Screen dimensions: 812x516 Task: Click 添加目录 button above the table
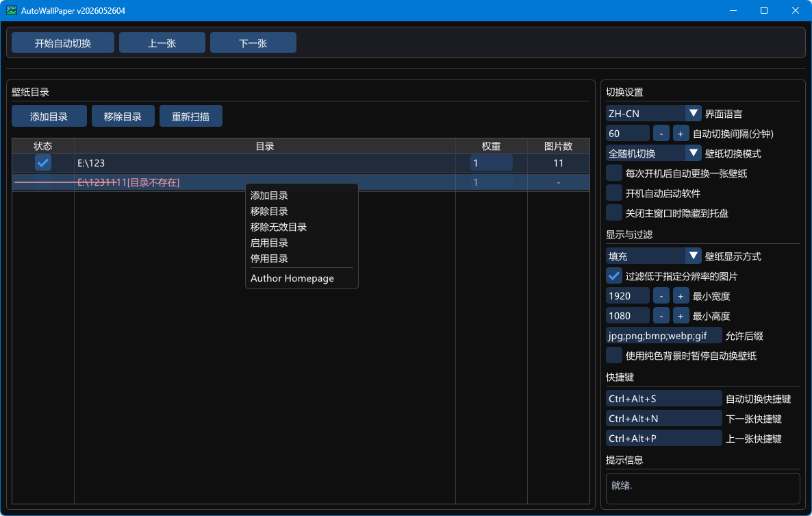[x=49, y=116]
